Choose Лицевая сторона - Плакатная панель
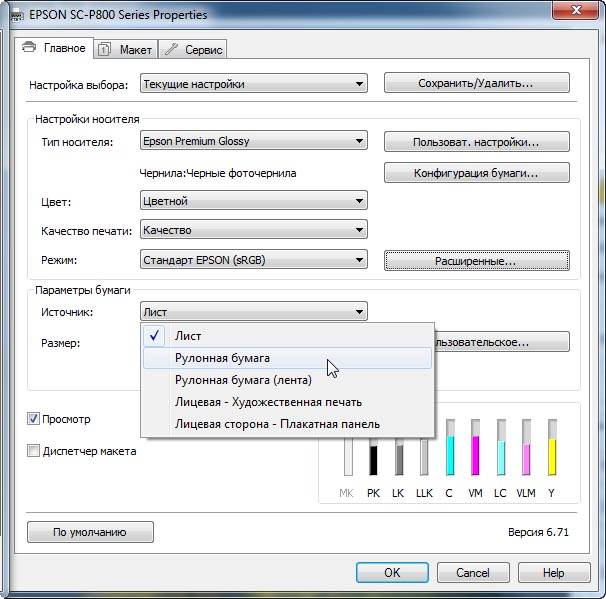Image resolution: width=606 pixels, height=599 pixels. point(287,424)
